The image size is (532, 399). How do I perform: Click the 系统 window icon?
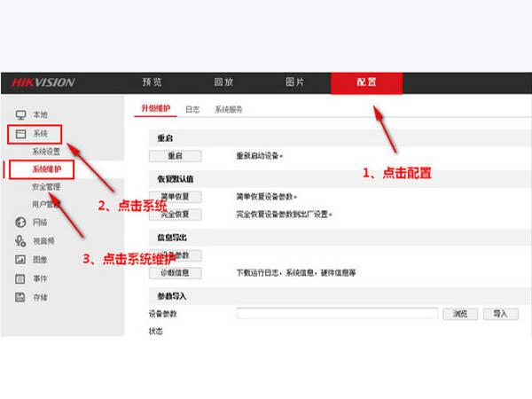point(20,134)
